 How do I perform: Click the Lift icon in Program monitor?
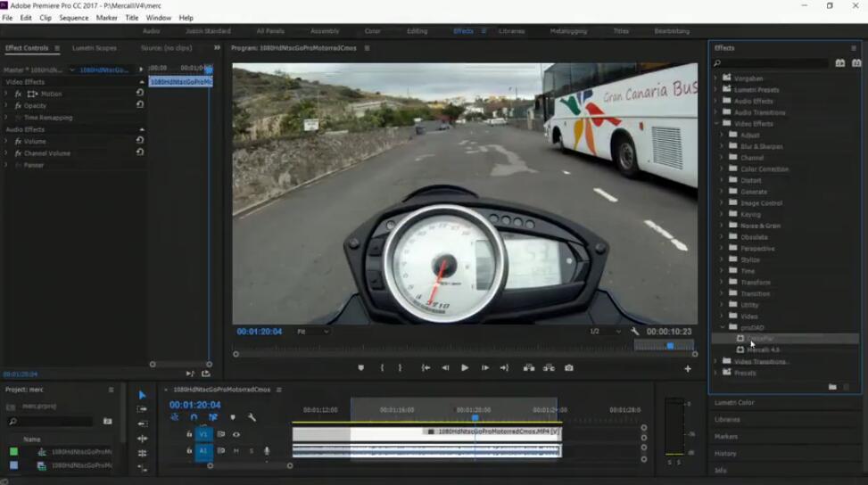point(529,367)
